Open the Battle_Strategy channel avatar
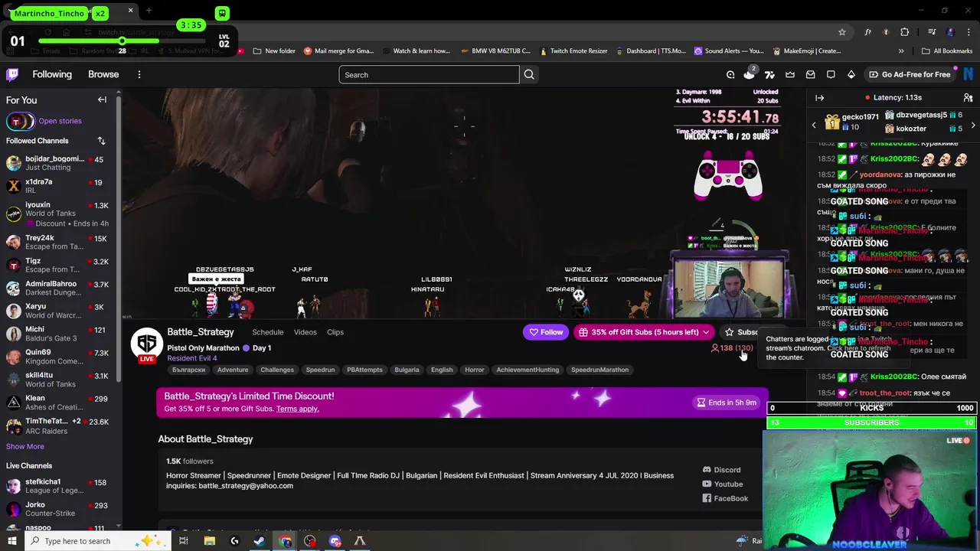 point(146,343)
